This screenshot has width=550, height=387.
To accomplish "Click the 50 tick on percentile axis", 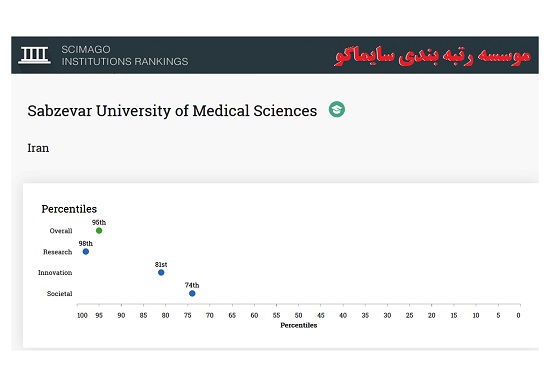I will (x=299, y=315).
